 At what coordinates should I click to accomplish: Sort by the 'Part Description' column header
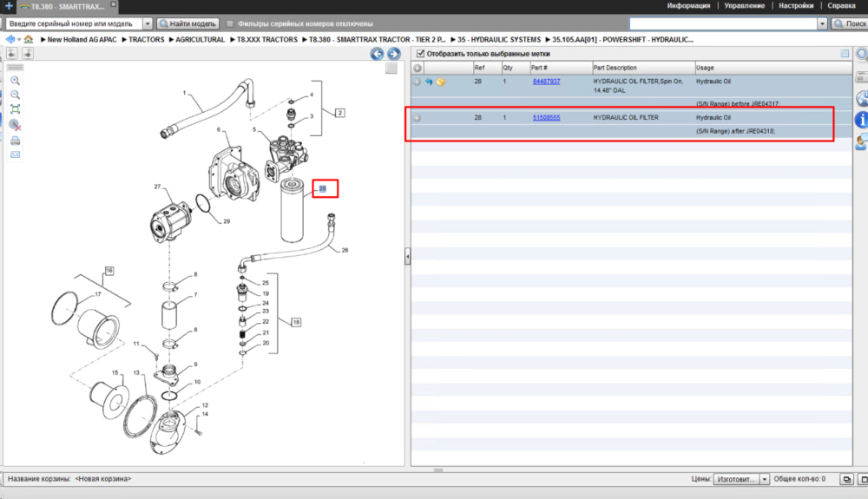pyautogui.click(x=643, y=68)
